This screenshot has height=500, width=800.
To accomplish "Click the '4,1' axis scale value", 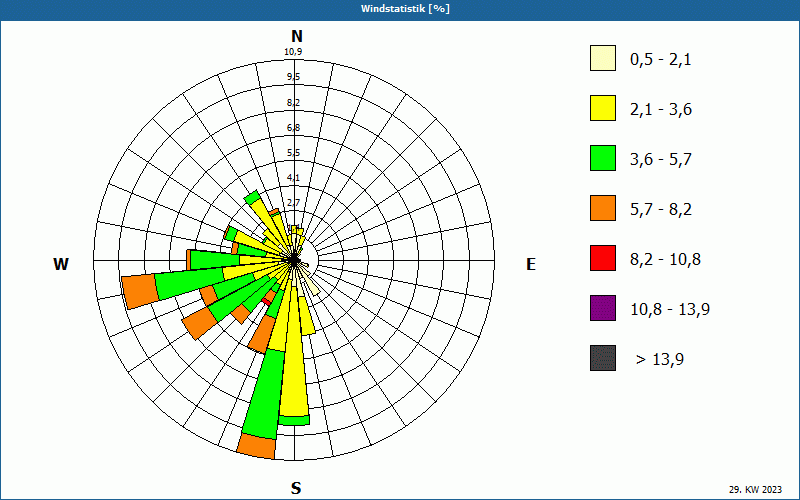I will click(293, 178).
